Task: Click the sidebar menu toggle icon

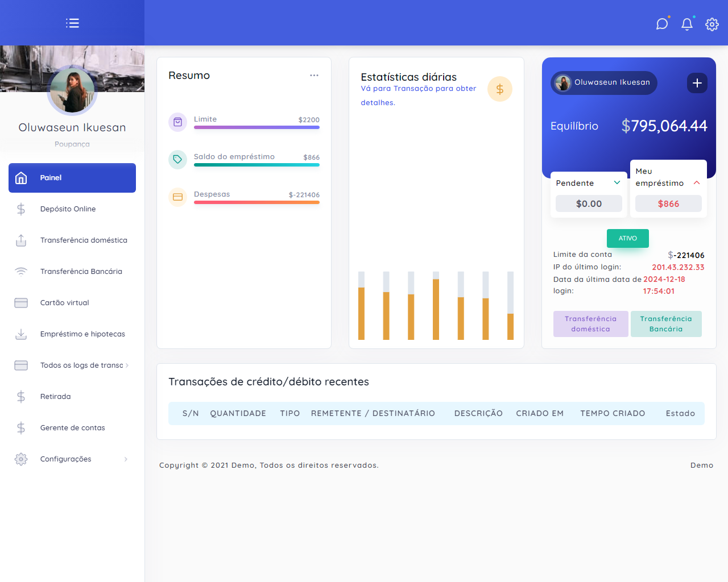Action: coord(72,23)
